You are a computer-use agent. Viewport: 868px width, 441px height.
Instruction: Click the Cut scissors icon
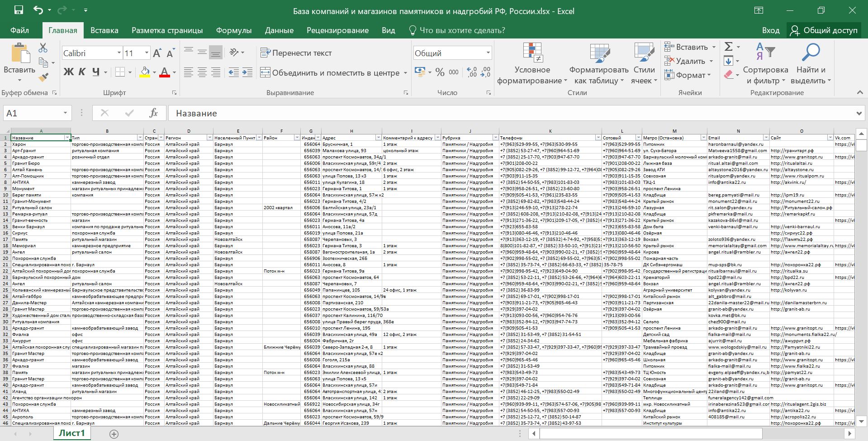[x=43, y=48]
